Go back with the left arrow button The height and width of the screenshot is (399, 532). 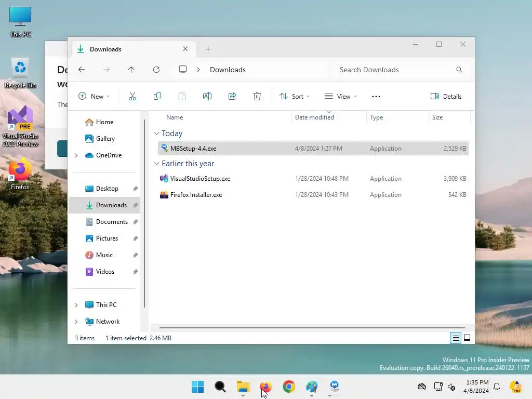coord(82,70)
